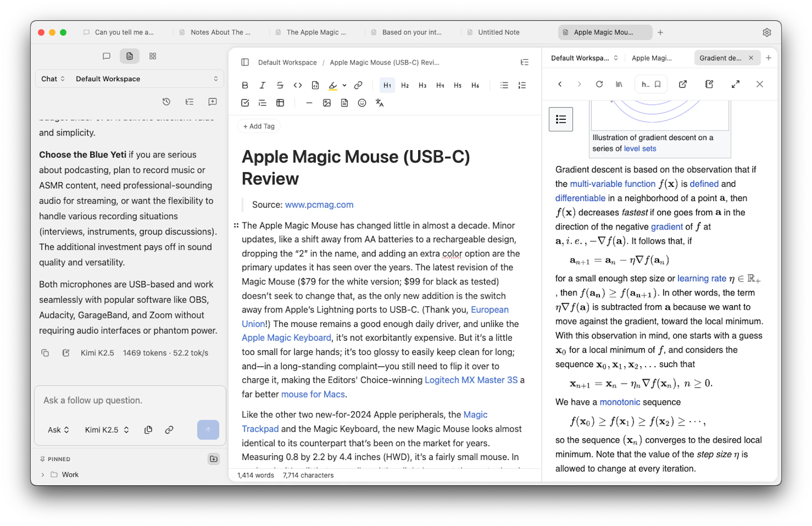This screenshot has width=812, height=526.
Task: Toggle Heading 1 format
Action: coord(387,85)
